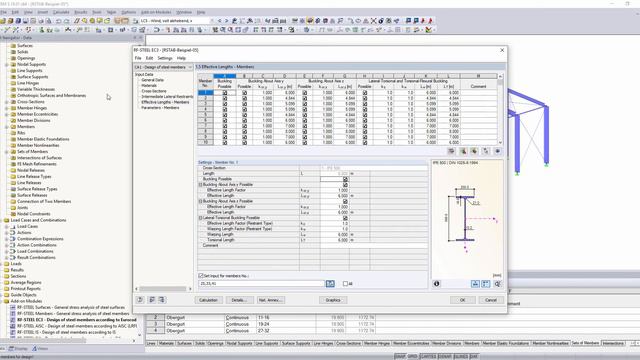This screenshot has height=360, width=640.
Task: Toggle Buckling Possible checkbox for member 1 in the table
Action: tap(225, 93)
